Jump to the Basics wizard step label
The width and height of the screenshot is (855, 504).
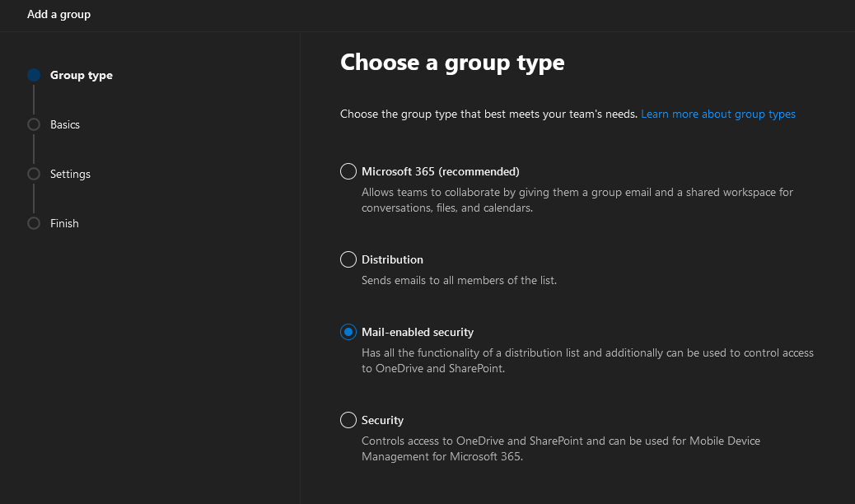[x=65, y=124]
